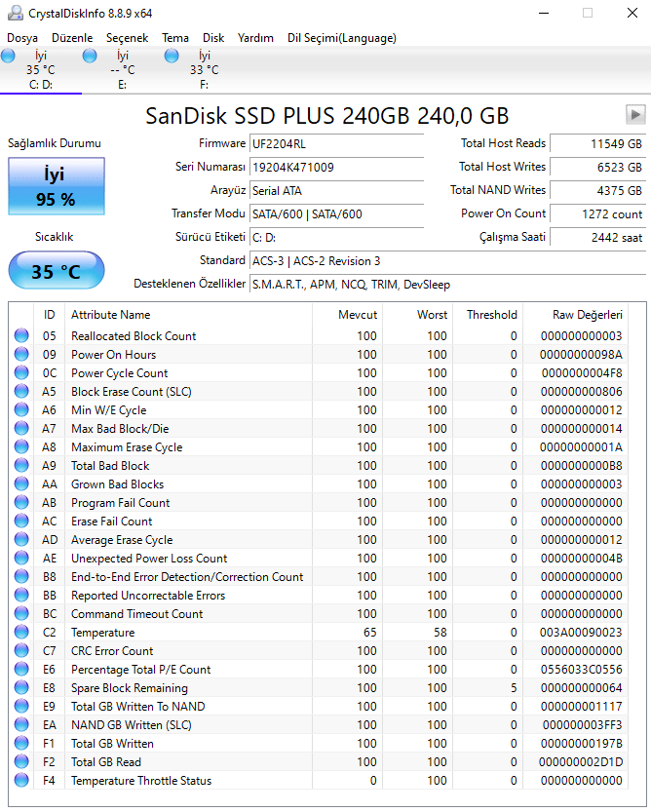
Task: Click the Arayüz field Serial ATA
Action: tap(336, 191)
